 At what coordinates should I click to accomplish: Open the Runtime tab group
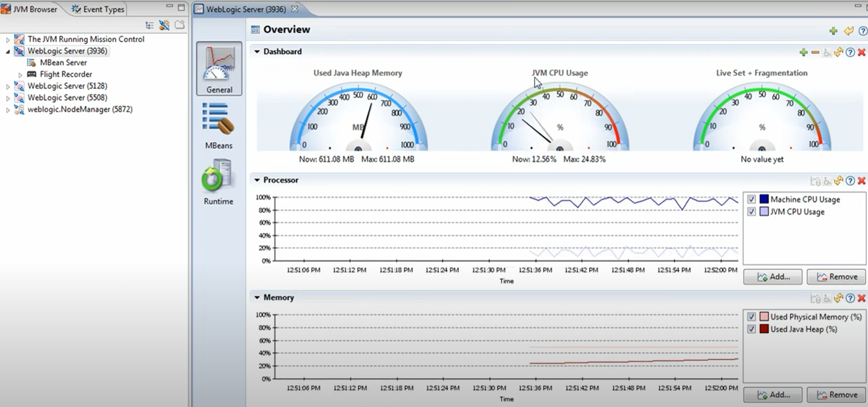pyautogui.click(x=218, y=182)
